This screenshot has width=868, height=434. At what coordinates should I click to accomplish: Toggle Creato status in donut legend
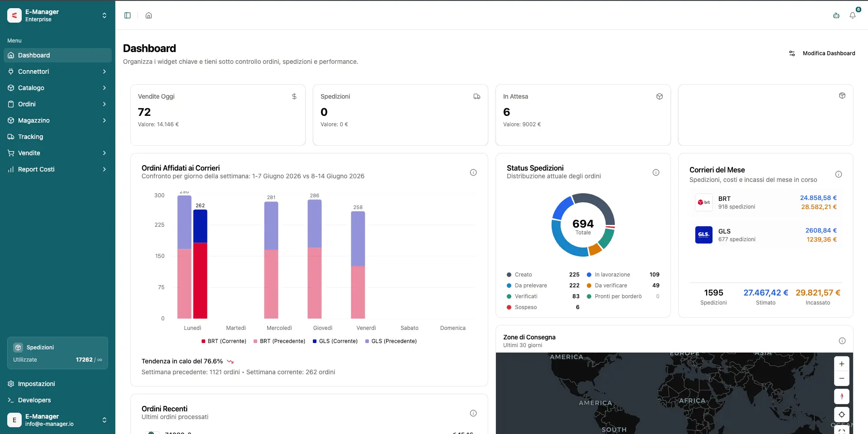pyautogui.click(x=543, y=275)
